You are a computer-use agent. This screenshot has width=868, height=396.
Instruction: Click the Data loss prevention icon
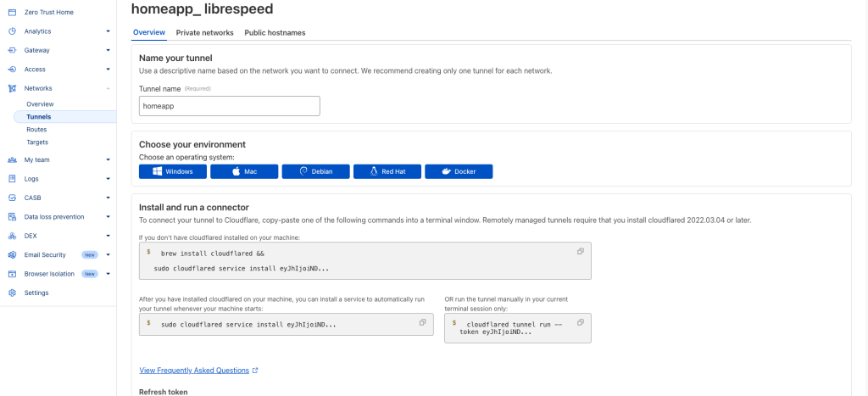click(x=12, y=217)
